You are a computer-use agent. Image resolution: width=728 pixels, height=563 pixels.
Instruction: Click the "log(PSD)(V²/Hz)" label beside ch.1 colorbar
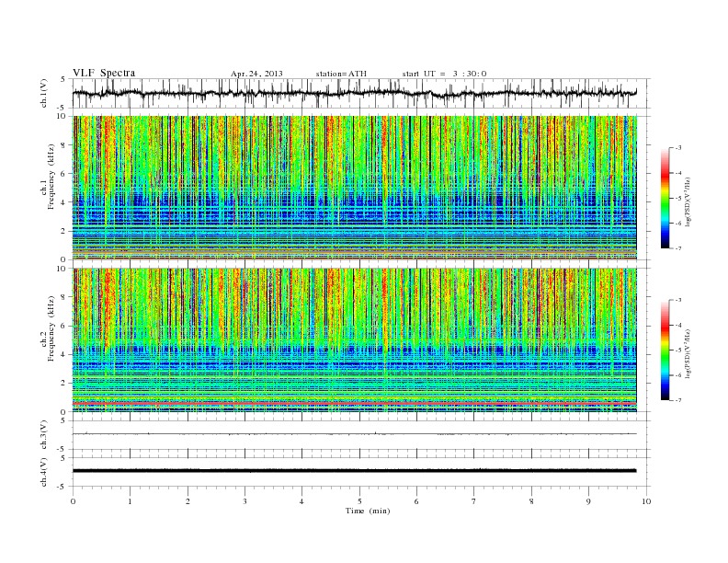[x=688, y=201]
